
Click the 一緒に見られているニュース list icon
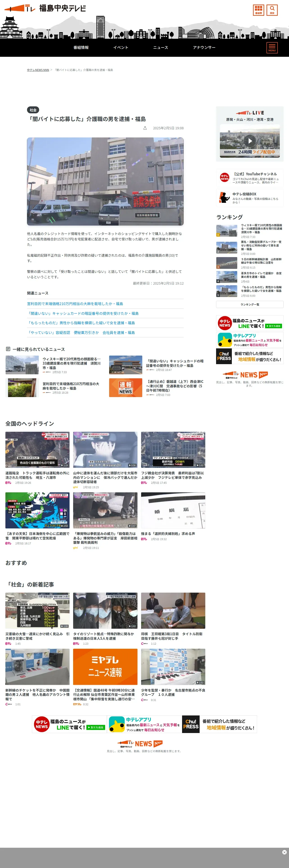(x=8, y=349)
